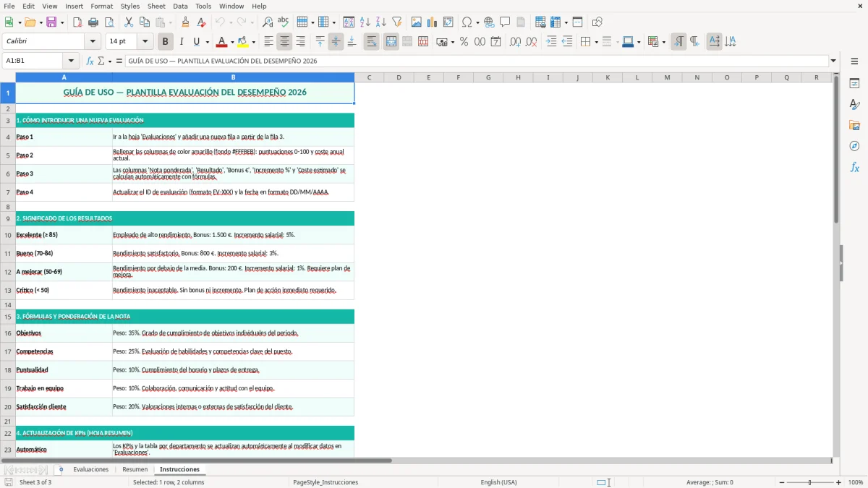
Task: Open the Sheet menu
Action: pyautogui.click(x=157, y=6)
